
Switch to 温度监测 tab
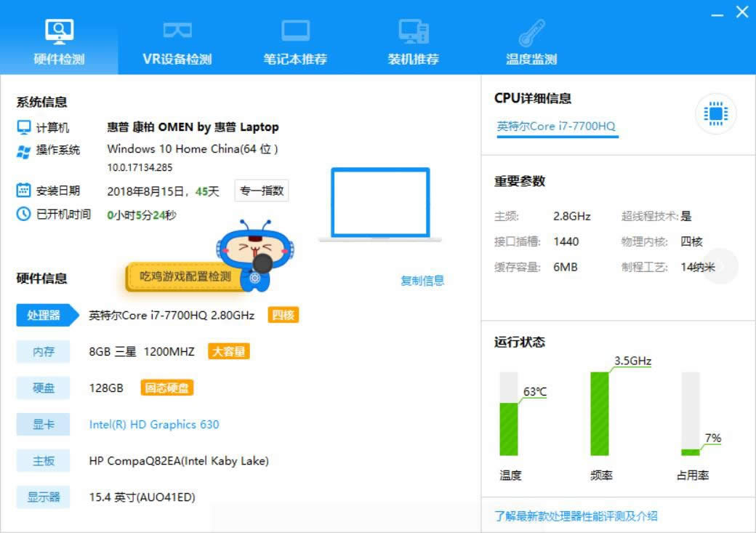coord(531,41)
